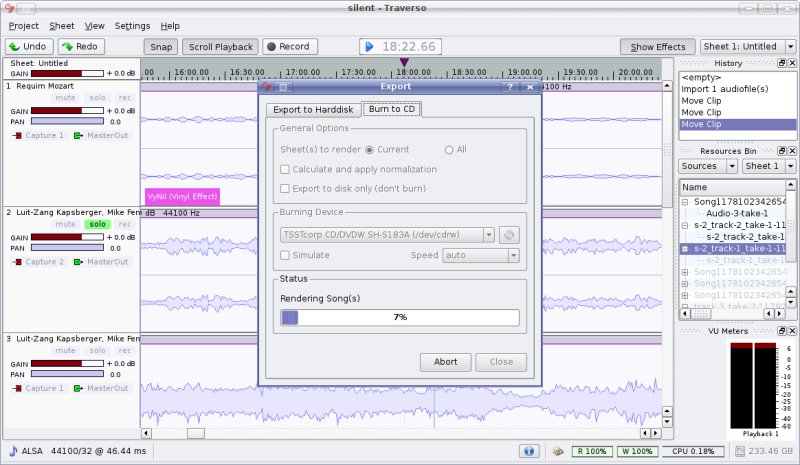The width and height of the screenshot is (800, 465).
Task: Collapse the s-2_track-2_take-1 tree node
Action: [685, 225]
